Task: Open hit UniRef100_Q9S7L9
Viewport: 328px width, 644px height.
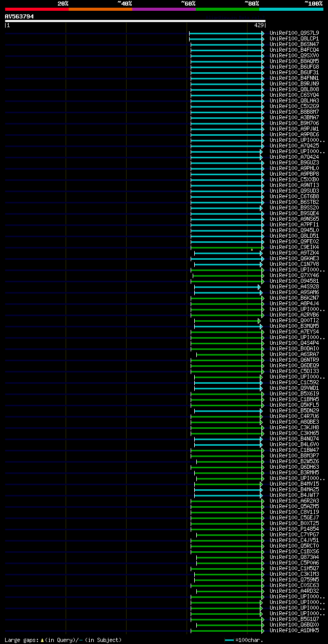Action: pos(294,33)
